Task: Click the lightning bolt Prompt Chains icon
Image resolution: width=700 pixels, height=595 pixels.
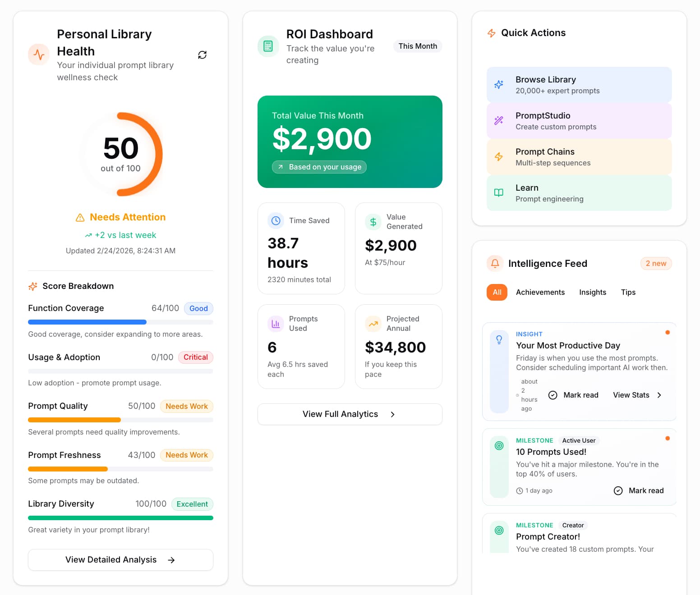Action: point(498,157)
